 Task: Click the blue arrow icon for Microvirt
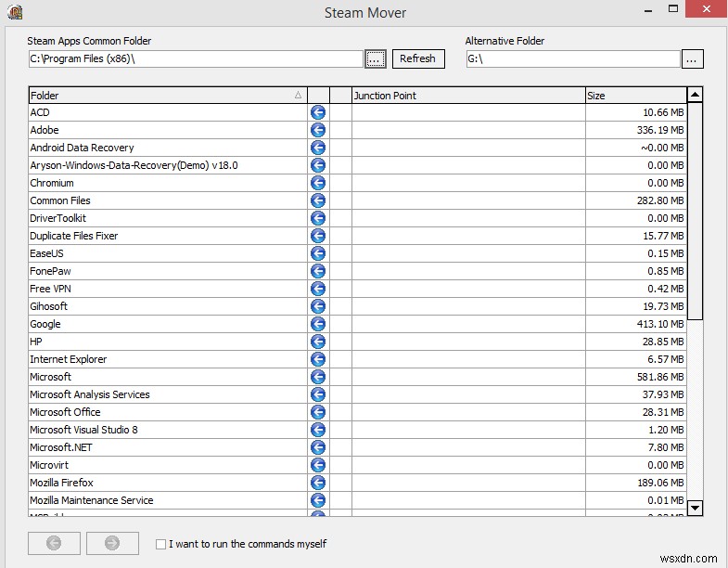[318, 465]
